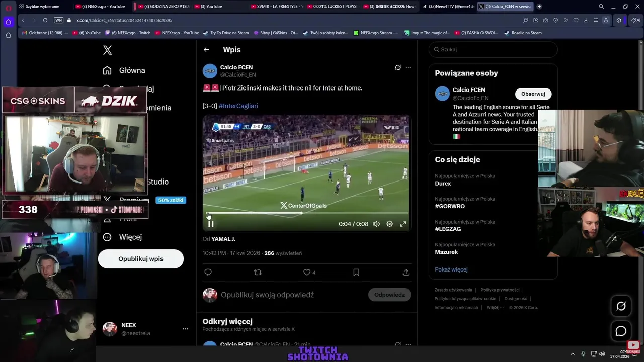The width and height of the screenshot is (644, 362).
Task: Pause the video
Action: (211, 224)
